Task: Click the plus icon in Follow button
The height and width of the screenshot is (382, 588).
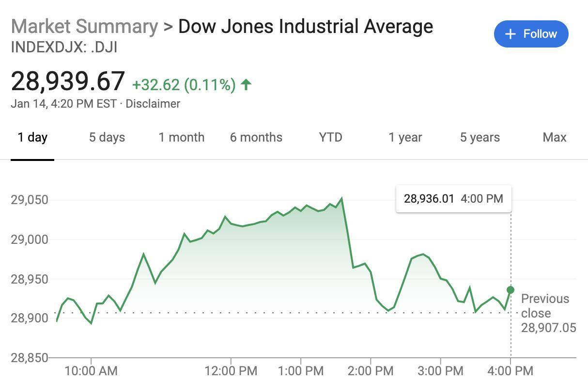Action: (x=510, y=34)
